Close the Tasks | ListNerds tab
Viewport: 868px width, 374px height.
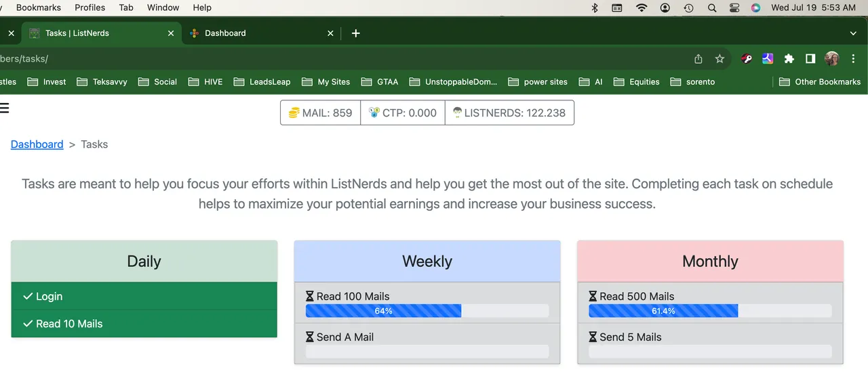(x=171, y=33)
